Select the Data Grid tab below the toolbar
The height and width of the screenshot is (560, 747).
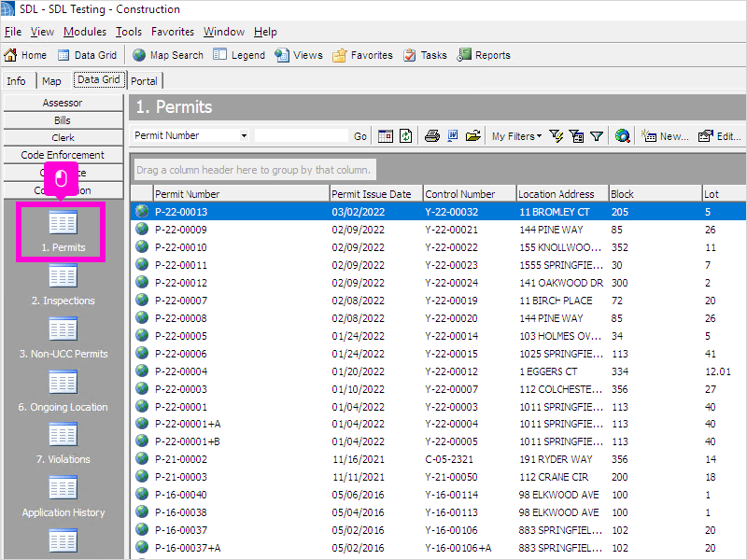tap(99, 79)
